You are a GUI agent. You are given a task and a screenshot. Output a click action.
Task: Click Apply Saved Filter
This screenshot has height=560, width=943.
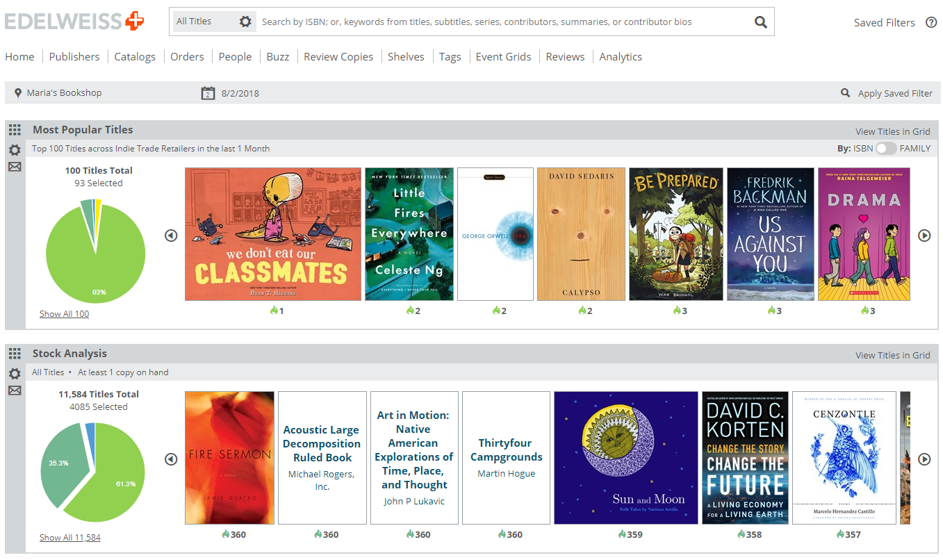[x=895, y=93]
